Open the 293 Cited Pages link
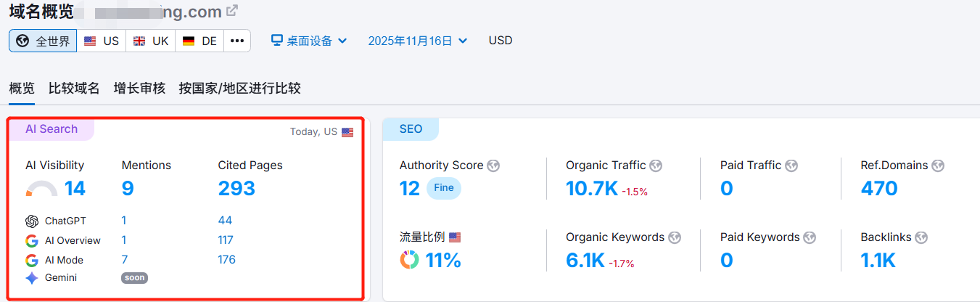980x302 pixels. coord(236,189)
